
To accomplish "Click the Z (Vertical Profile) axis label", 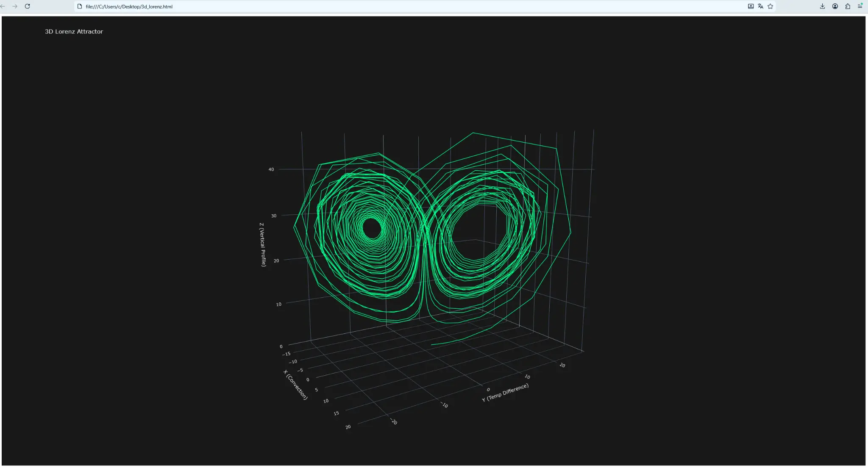I will (x=263, y=244).
